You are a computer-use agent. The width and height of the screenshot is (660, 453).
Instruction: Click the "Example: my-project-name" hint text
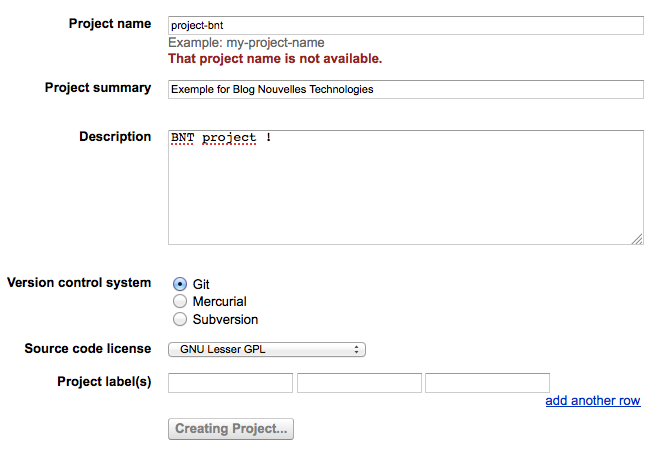tap(246, 43)
